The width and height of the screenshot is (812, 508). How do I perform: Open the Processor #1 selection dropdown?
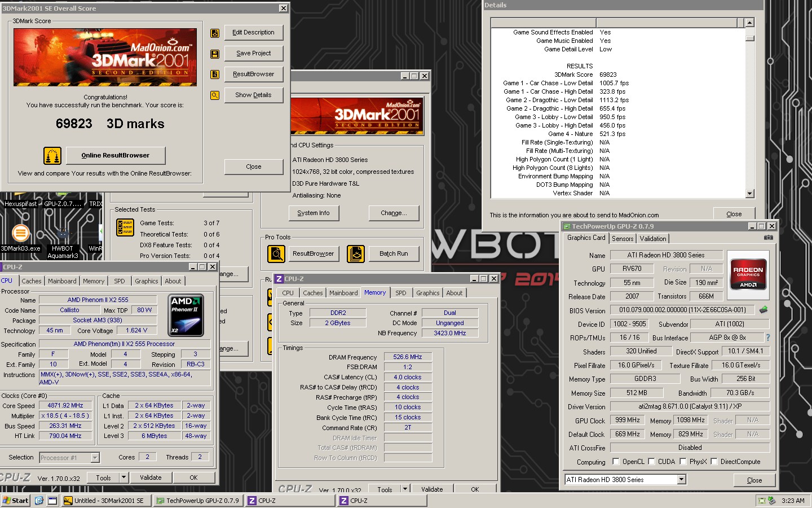(x=95, y=458)
